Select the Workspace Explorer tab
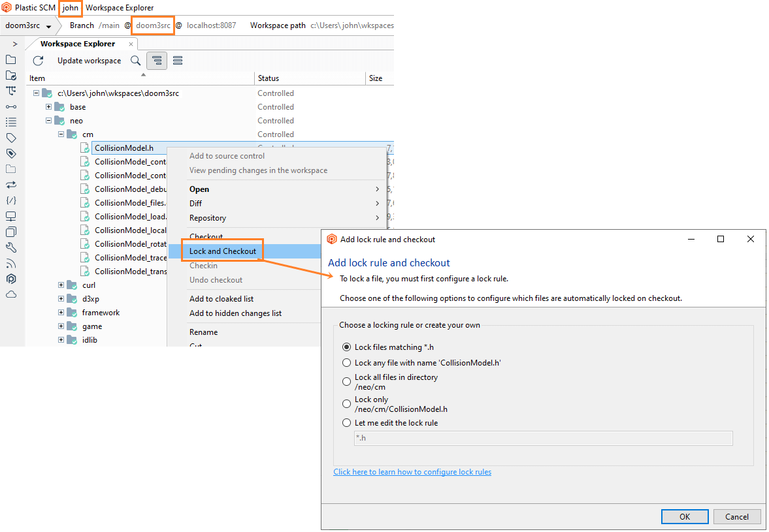Image resolution: width=769 pixels, height=532 pixels. [78, 44]
